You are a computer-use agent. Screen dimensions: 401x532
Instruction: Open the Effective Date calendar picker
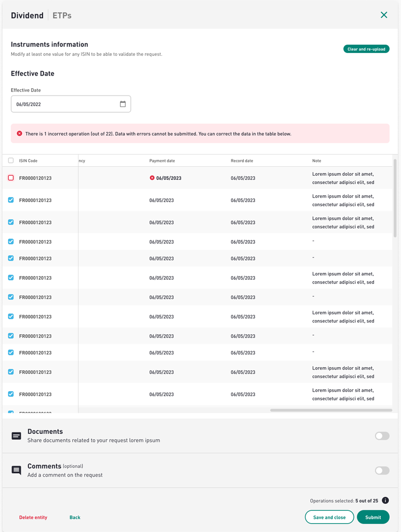pos(123,104)
